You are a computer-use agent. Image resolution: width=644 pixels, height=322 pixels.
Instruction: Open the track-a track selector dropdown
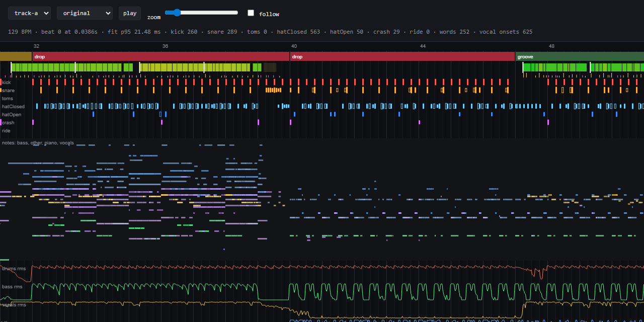point(29,13)
